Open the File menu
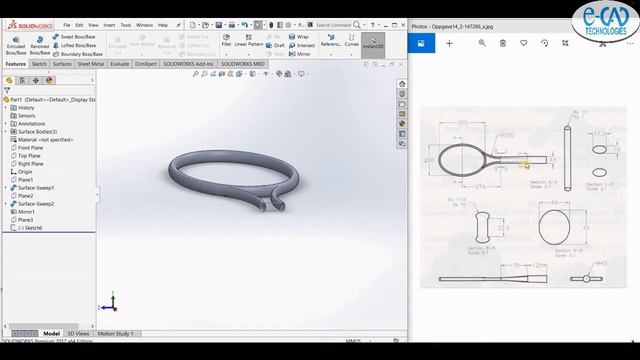The height and width of the screenshot is (360, 640). pos(67,25)
